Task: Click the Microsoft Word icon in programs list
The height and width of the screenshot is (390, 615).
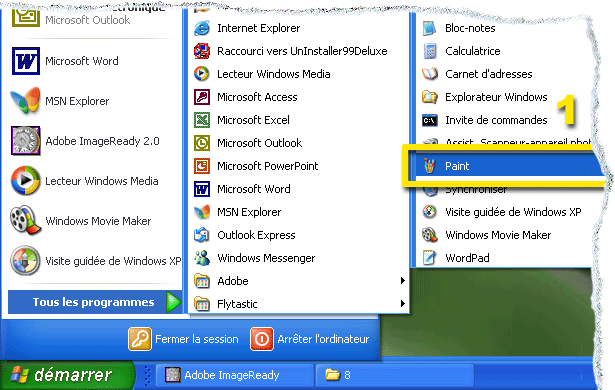Action: click(x=202, y=189)
